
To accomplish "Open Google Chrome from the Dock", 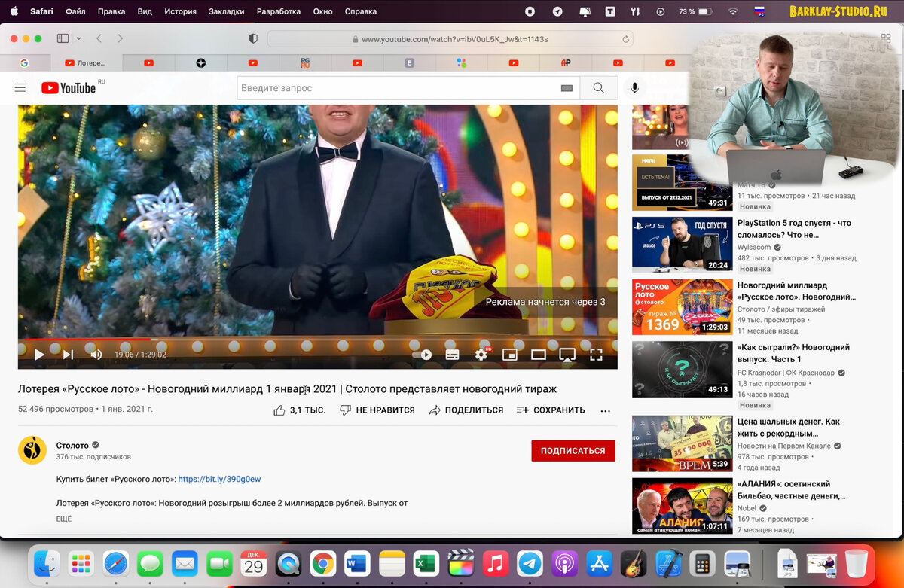I will (323, 563).
